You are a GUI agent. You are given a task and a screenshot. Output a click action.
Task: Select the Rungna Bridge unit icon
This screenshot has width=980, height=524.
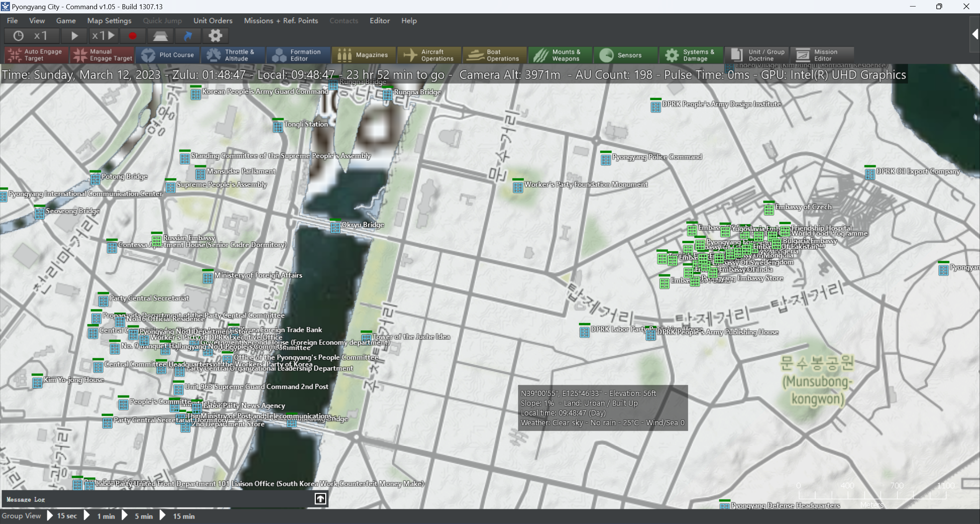(x=387, y=94)
